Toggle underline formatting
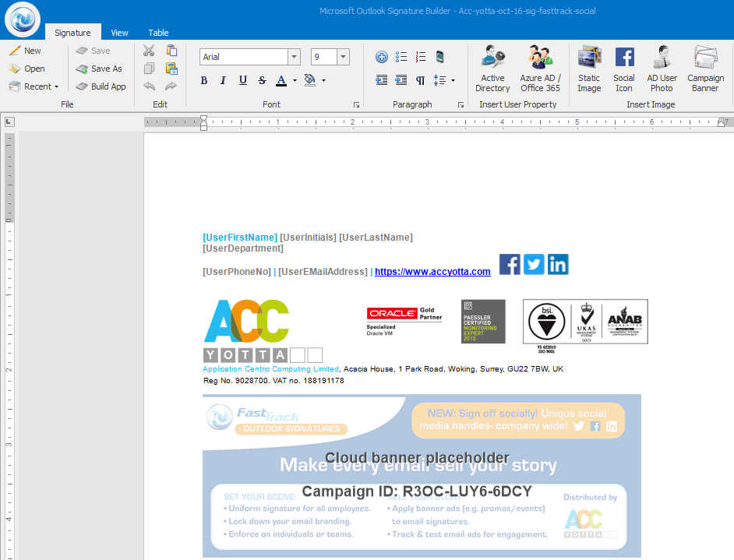The height and width of the screenshot is (560, 734). (242, 80)
